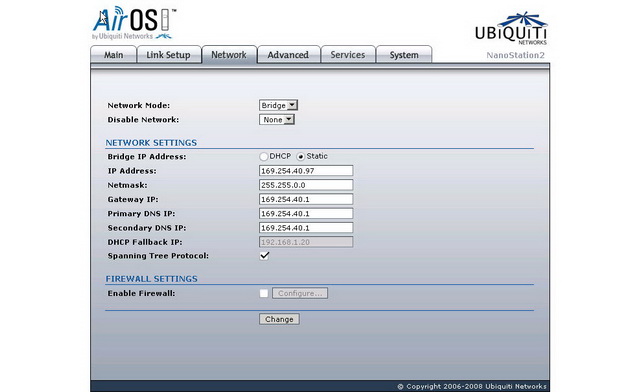Viewport: 640px width, 392px height.
Task: Select the Network tab
Action: 229,55
